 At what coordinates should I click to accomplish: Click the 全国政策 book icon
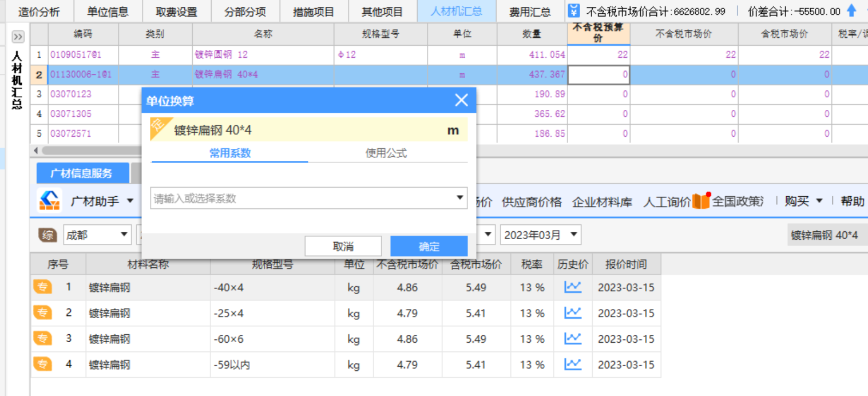701,201
